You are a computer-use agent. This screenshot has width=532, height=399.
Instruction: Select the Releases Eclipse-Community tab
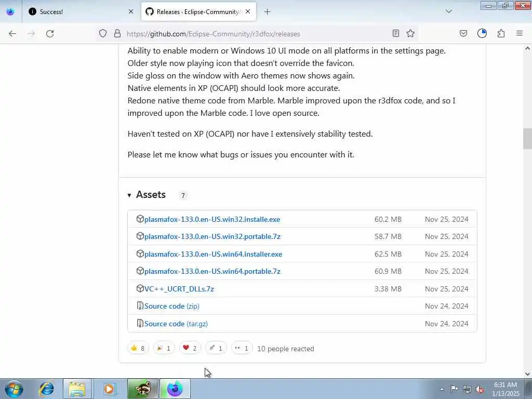point(198,11)
